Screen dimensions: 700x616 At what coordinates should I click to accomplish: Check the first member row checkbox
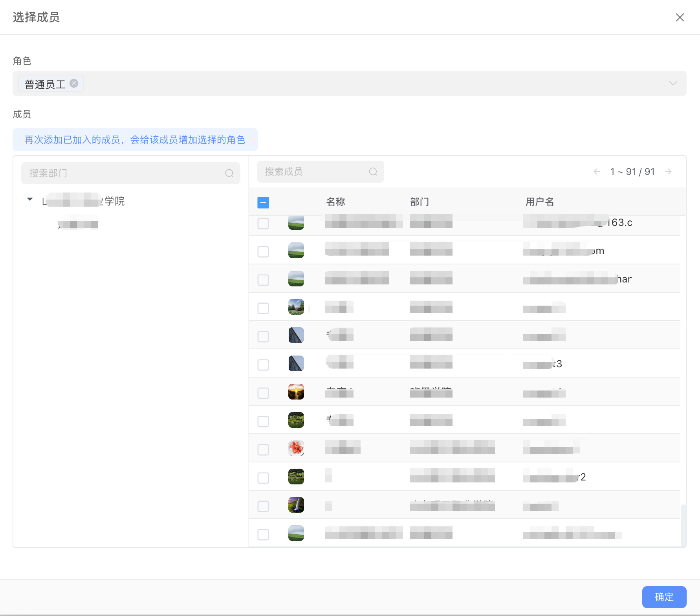coord(263,223)
